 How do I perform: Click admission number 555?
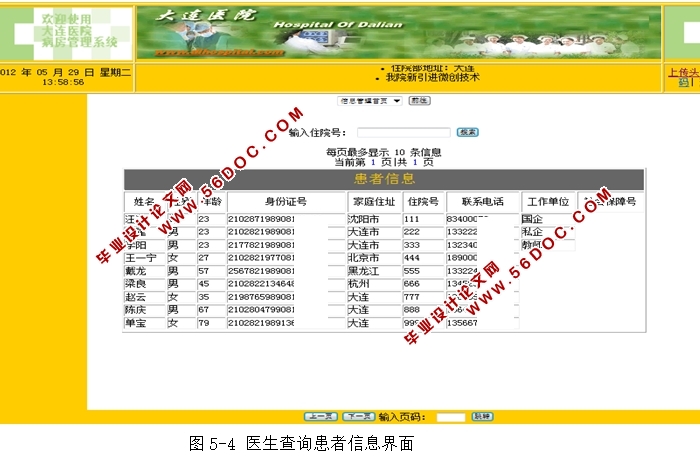(x=411, y=271)
